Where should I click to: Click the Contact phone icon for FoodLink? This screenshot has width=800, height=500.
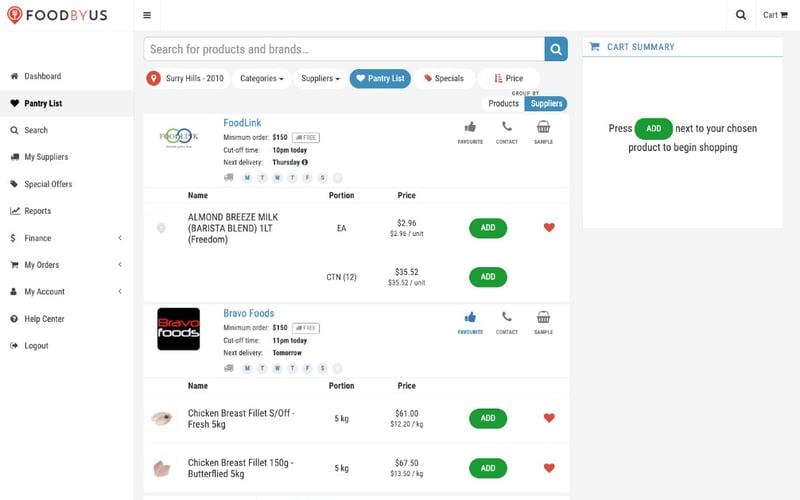pos(507,132)
